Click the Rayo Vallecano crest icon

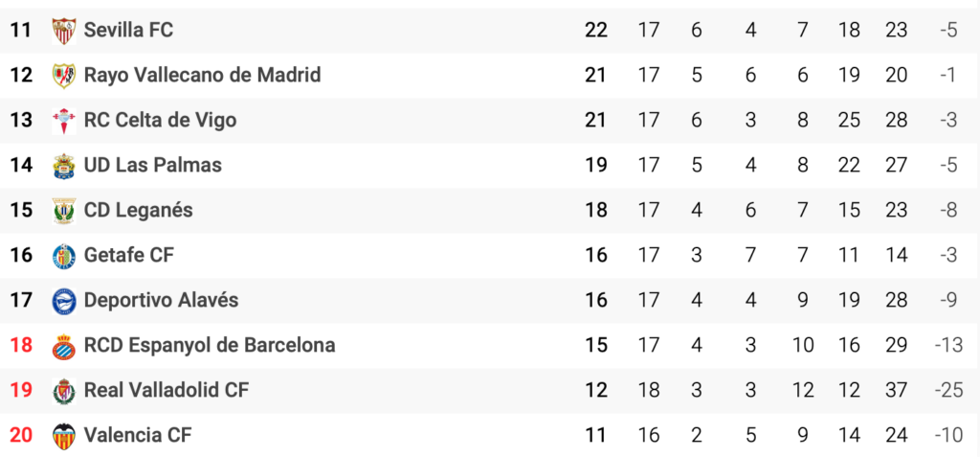[64, 76]
